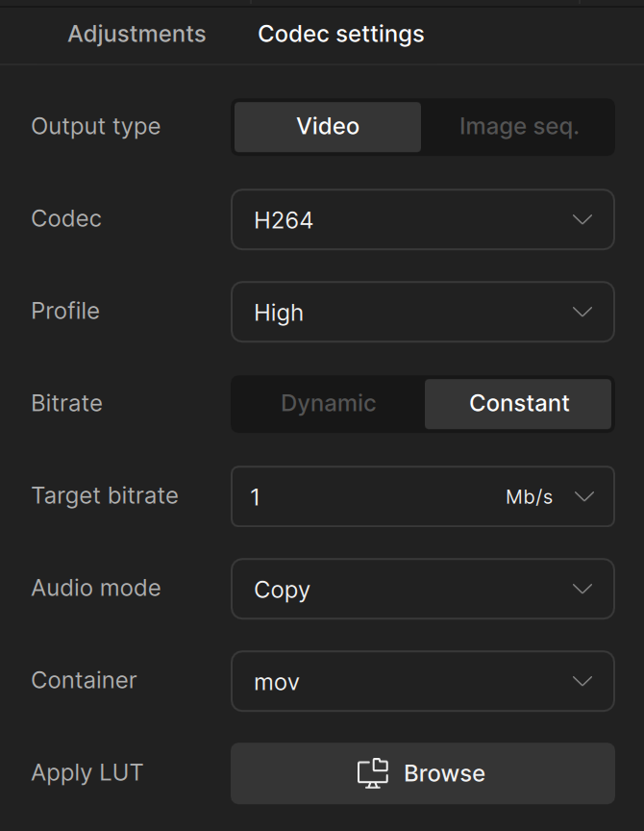Click the monitor icon on the Browse button
This screenshot has height=831, width=644.
point(373,773)
